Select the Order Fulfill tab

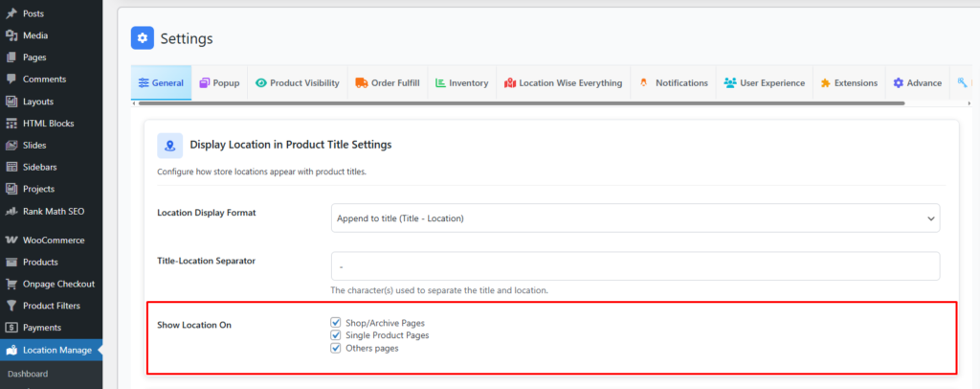pyautogui.click(x=387, y=83)
